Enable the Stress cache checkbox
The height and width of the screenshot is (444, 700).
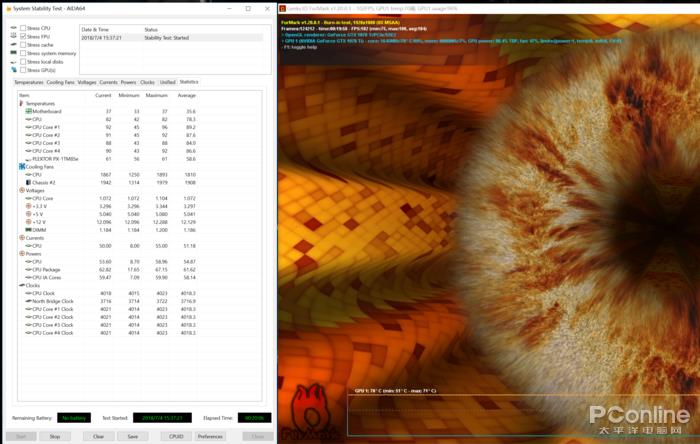click(x=23, y=45)
